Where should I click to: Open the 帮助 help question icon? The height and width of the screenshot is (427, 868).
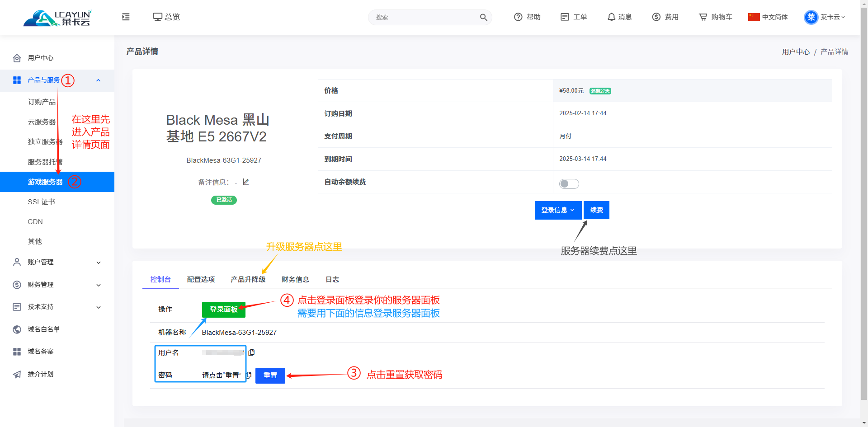point(518,17)
